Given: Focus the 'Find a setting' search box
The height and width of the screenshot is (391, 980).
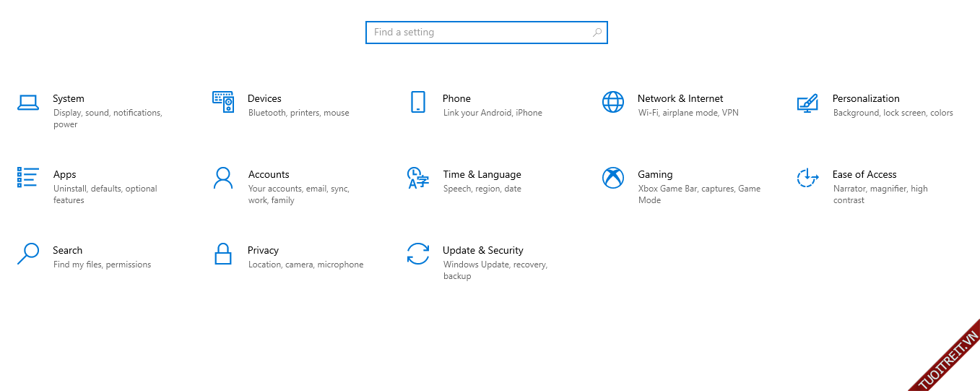Looking at the screenshot, I should pyautogui.click(x=477, y=33).
